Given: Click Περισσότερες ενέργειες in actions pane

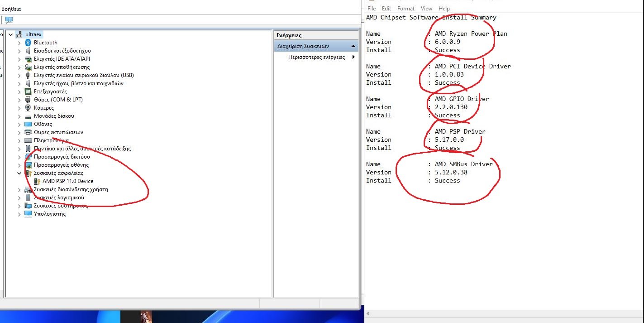Looking at the screenshot, I should tap(316, 57).
